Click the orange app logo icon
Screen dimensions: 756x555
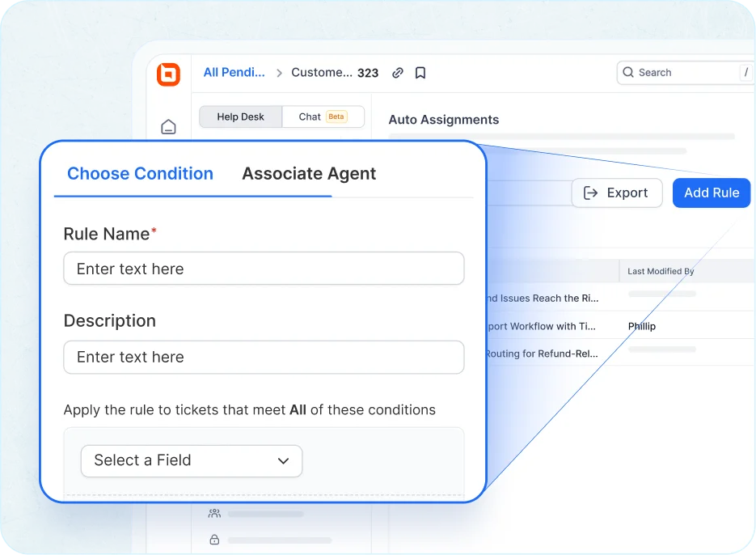[168, 74]
